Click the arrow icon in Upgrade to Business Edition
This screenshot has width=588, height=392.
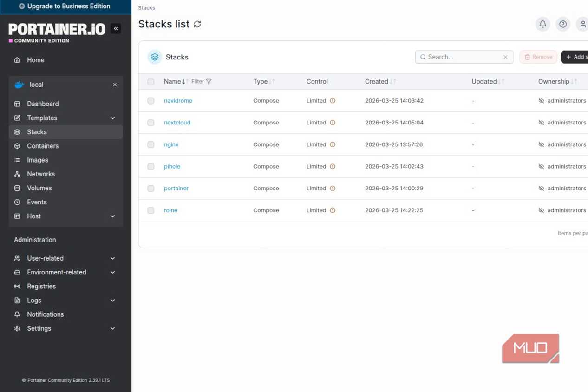[22, 7]
